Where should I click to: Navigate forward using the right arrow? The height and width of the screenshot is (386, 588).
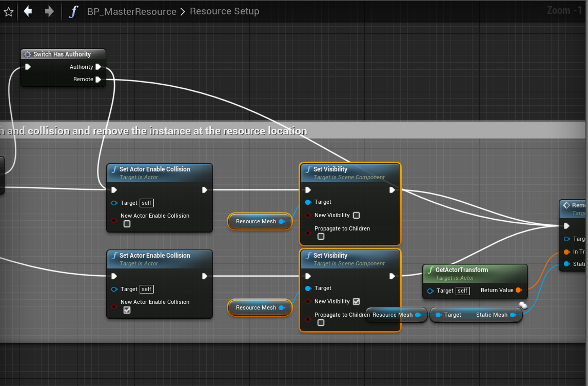49,11
